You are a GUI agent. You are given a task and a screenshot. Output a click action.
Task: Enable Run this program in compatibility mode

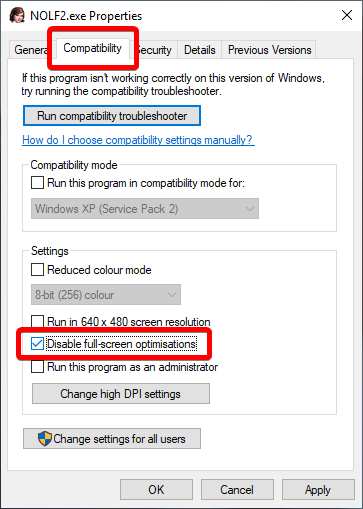37,183
